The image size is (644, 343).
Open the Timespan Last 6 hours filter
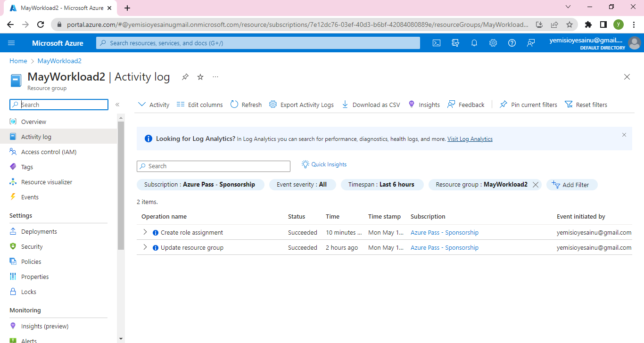tap(381, 185)
